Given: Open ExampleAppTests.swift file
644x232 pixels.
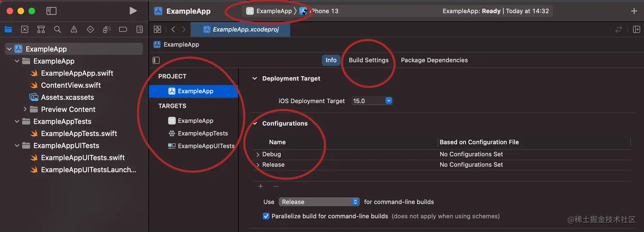Looking at the screenshot, I should tap(73, 133).
